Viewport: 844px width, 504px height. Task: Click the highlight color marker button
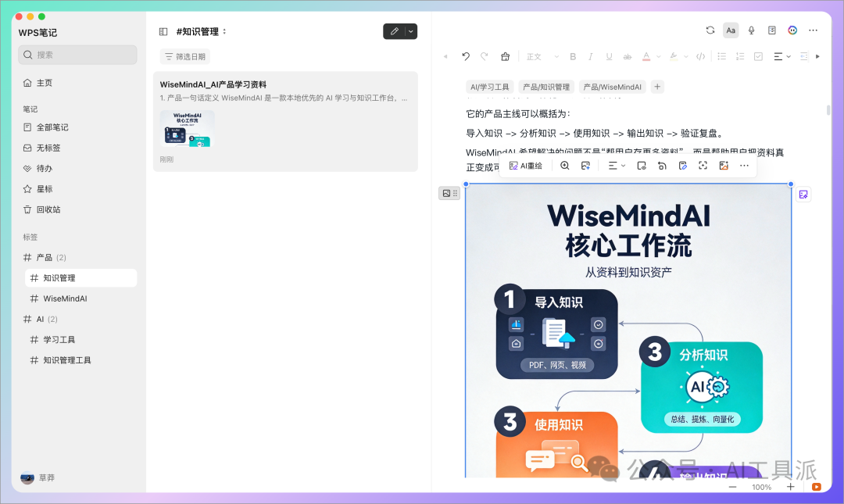click(674, 56)
